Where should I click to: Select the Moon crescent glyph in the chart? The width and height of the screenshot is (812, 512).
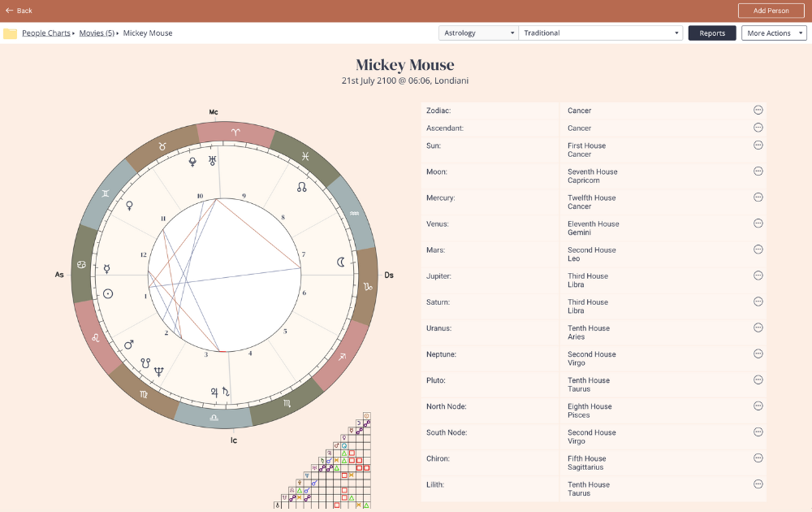[341, 263]
